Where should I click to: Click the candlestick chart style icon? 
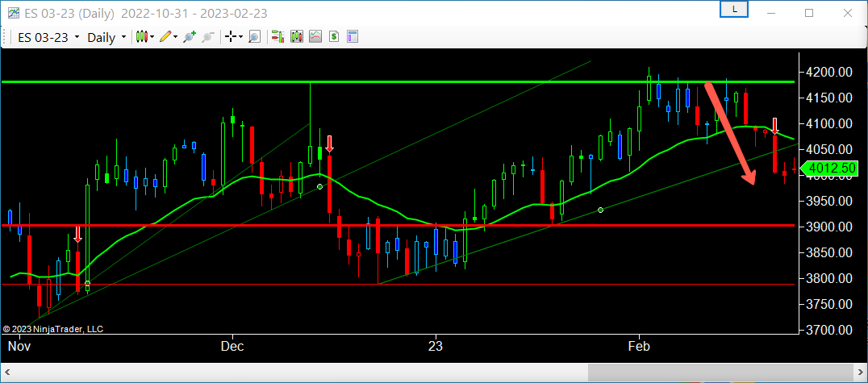tap(143, 37)
